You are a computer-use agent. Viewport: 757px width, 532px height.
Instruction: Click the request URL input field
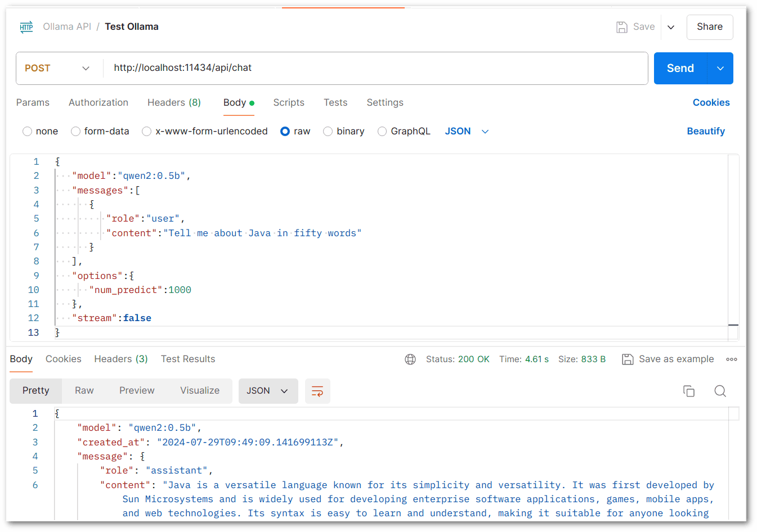click(375, 68)
